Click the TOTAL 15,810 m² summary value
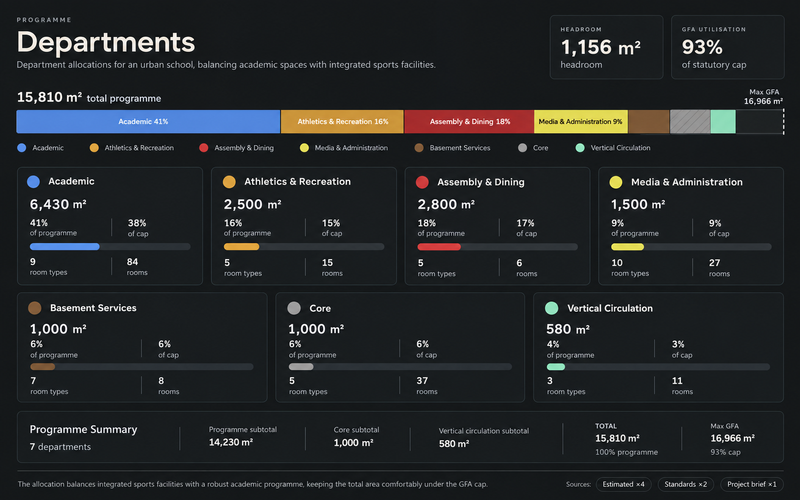Image resolution: width=800 pixels, height=500 pixels. (617, 438)
